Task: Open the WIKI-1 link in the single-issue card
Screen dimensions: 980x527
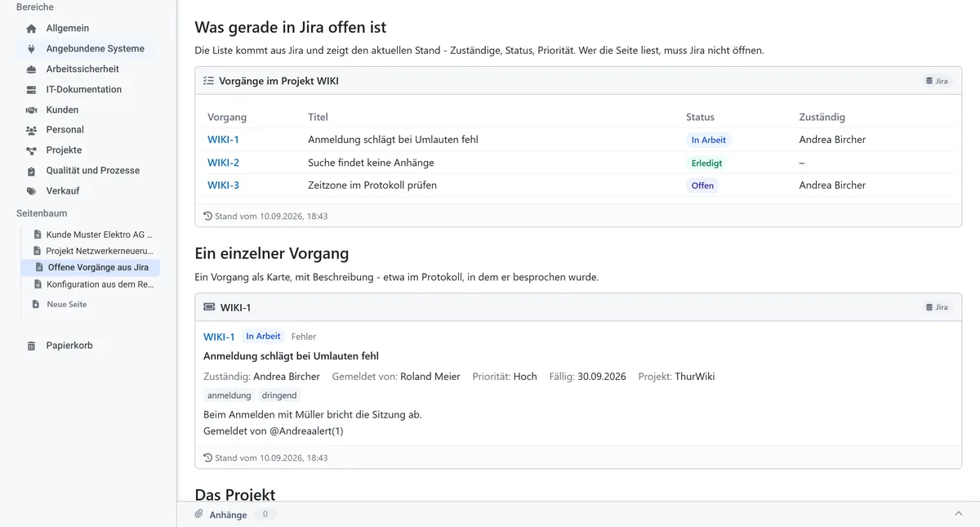Action: pos(219,337)
